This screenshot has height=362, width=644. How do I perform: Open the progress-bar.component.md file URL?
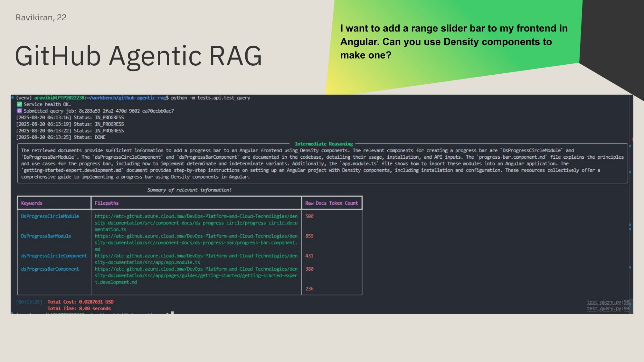pyautogui.click(x=196, y=242)
